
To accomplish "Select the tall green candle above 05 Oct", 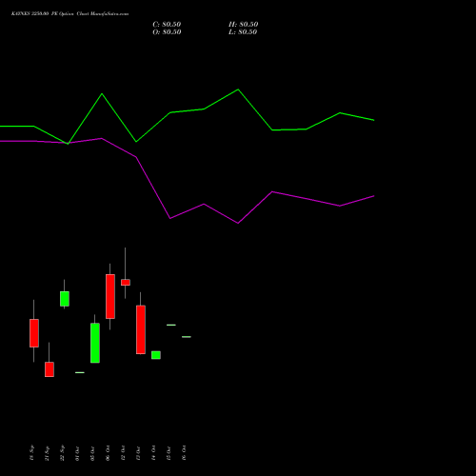I will coord(95,343).
